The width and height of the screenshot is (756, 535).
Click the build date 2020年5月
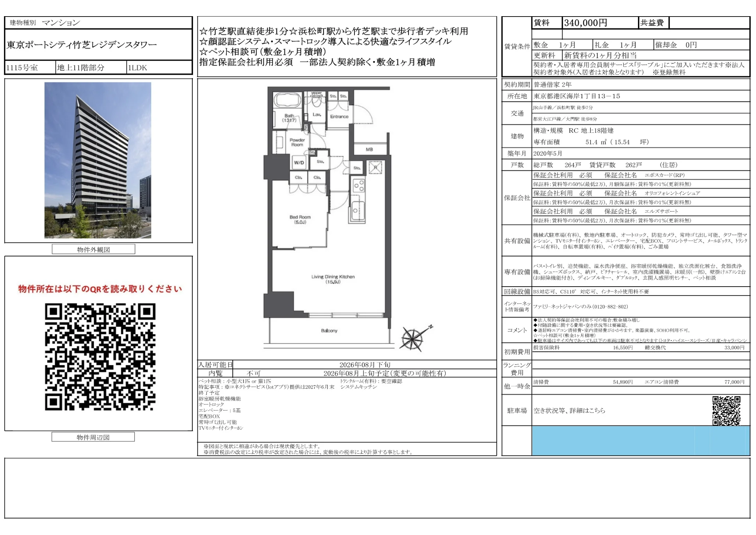coord(548,153)
